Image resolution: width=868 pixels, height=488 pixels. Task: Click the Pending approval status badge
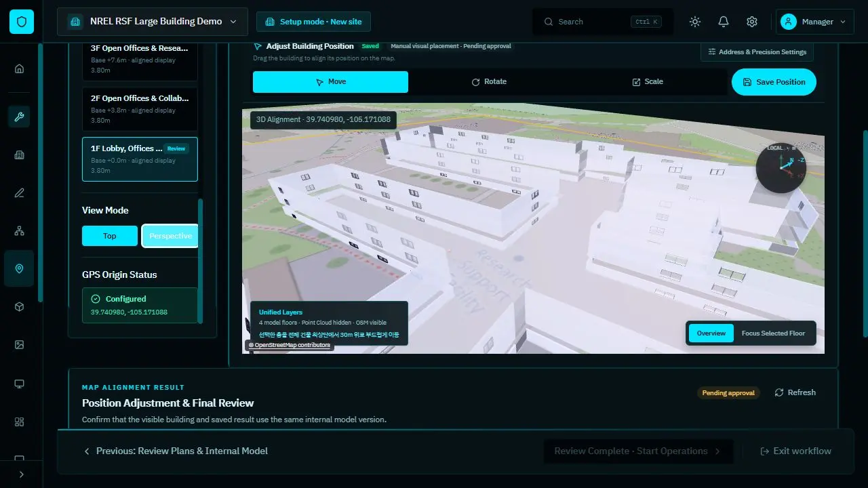[x=728, y=393]
